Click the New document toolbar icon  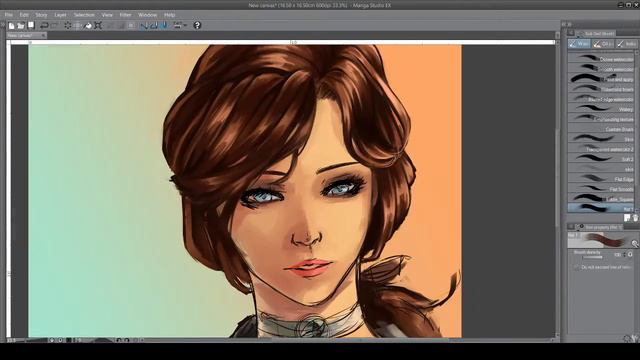coord(11,26)
